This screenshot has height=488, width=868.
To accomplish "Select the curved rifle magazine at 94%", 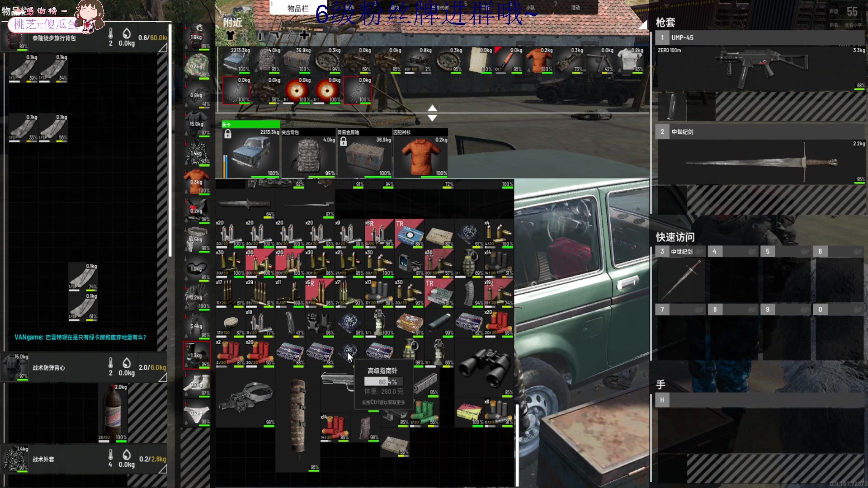I will click(469, 293).
